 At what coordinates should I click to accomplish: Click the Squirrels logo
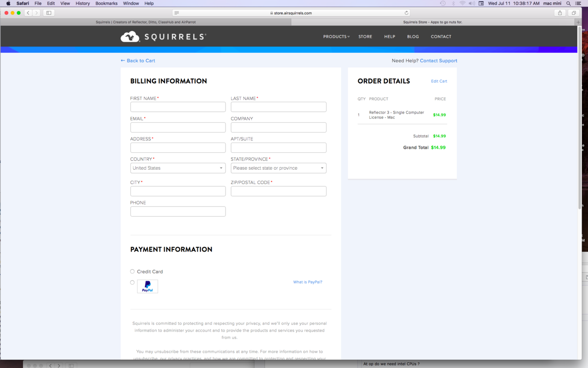(164, 37)
